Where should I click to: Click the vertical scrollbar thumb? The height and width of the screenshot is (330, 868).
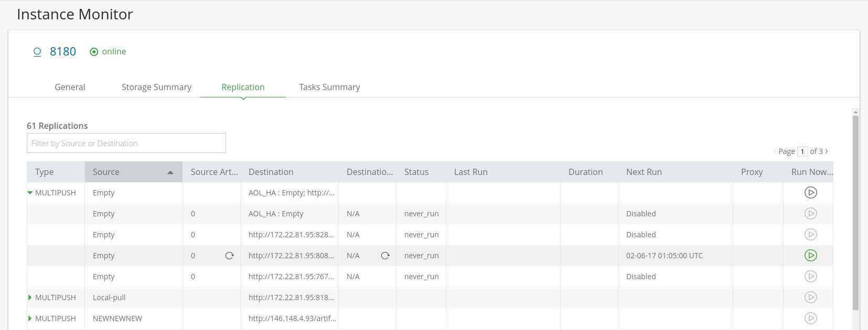tap(856, 210)
